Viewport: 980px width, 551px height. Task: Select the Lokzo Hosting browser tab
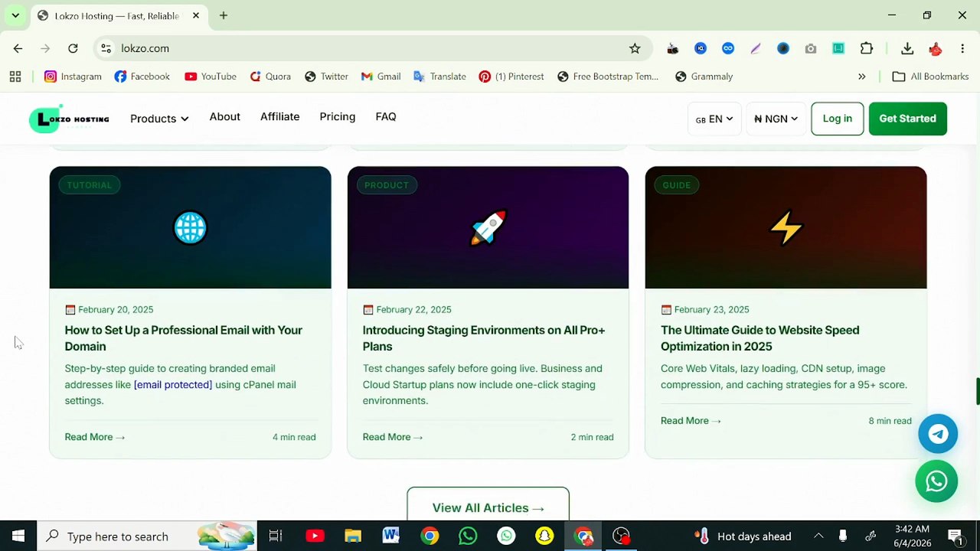pos(116,15)
